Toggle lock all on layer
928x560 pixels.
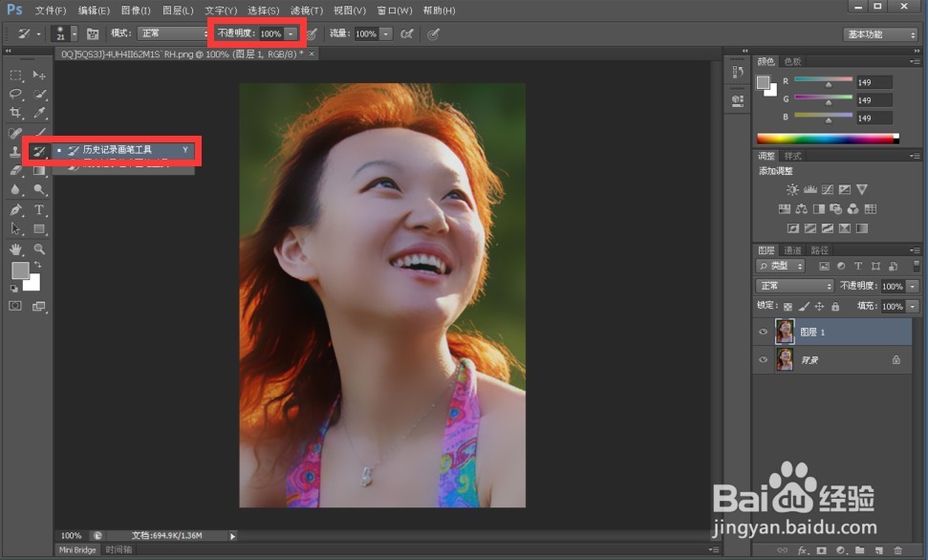(835, 306)
